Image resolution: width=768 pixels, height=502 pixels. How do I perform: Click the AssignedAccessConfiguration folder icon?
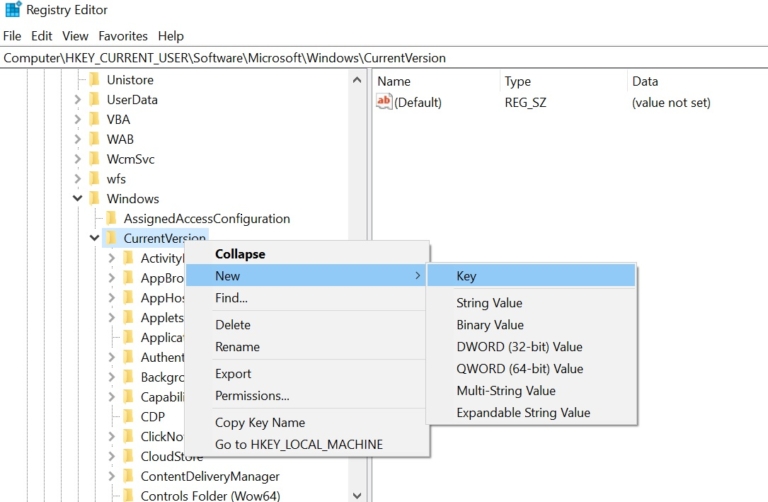[x=112, y=218]
